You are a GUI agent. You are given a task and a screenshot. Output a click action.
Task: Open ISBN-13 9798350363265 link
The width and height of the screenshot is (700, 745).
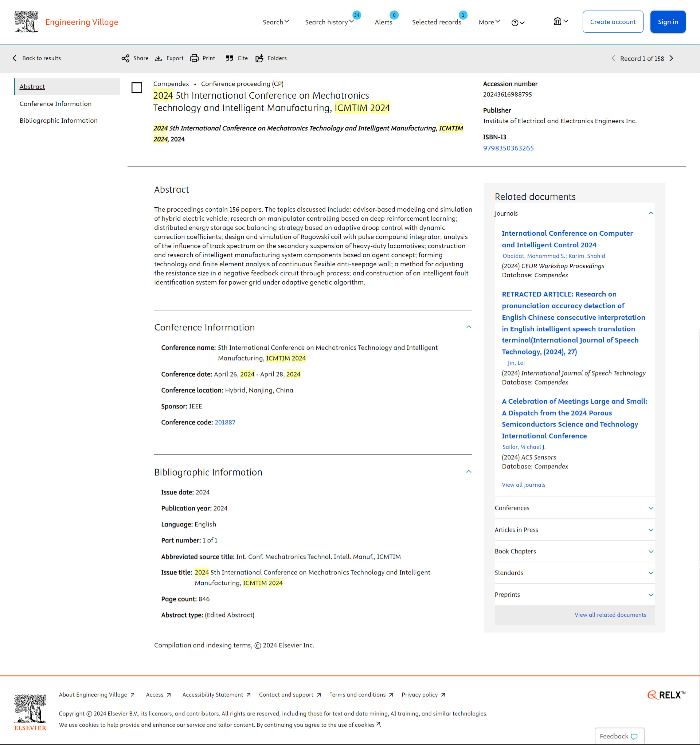[x=508, y=148]
